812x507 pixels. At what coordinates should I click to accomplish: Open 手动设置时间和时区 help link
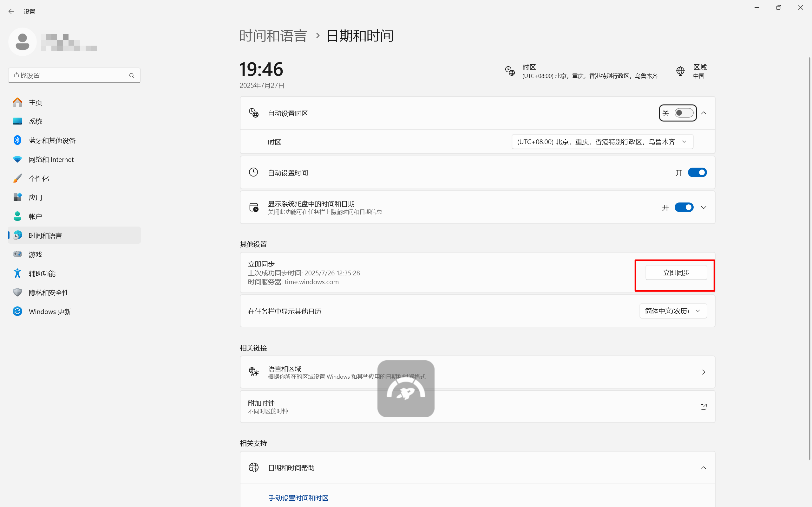(x=298, y=497)
